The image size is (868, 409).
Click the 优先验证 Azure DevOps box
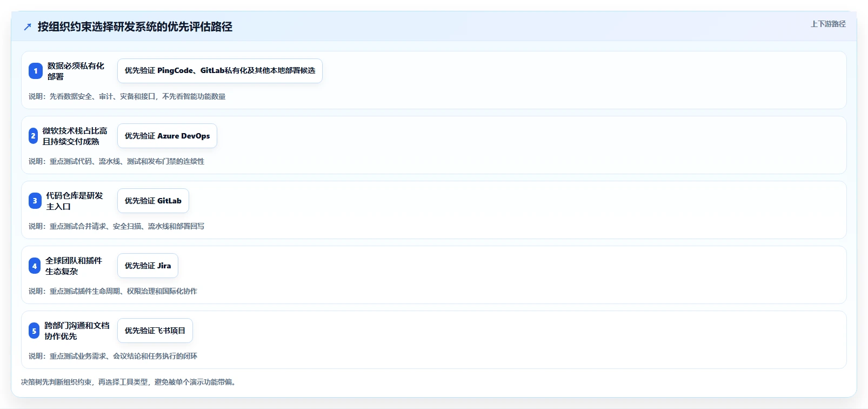[167, 136]
